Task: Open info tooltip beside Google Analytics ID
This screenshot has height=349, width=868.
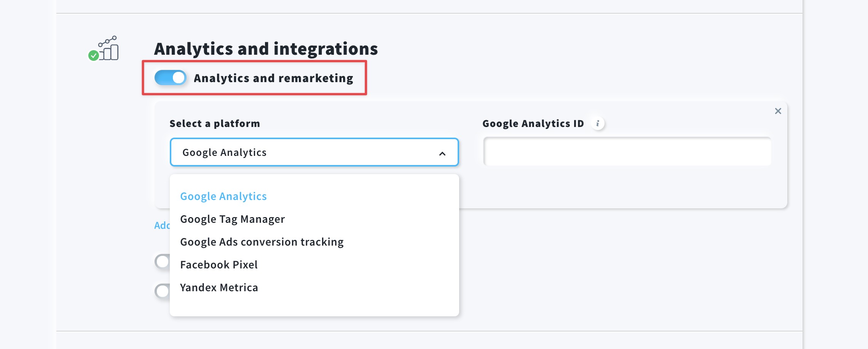Action: point(598,123)
